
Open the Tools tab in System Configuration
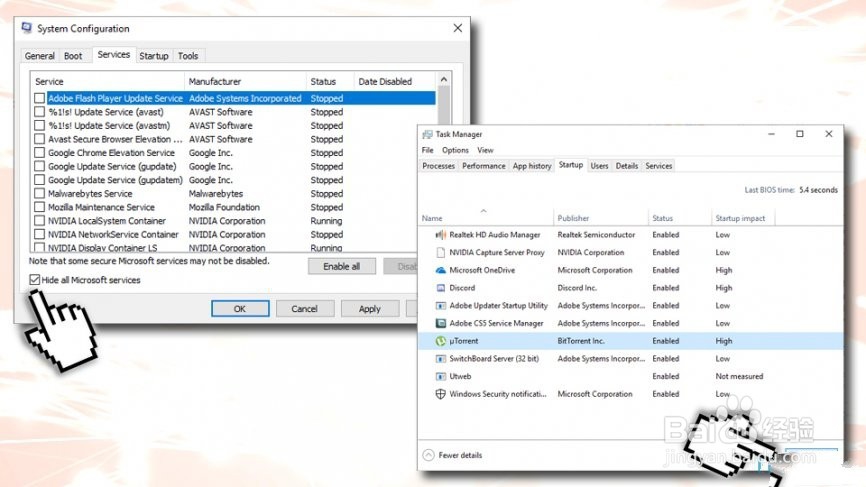(188, 56)
